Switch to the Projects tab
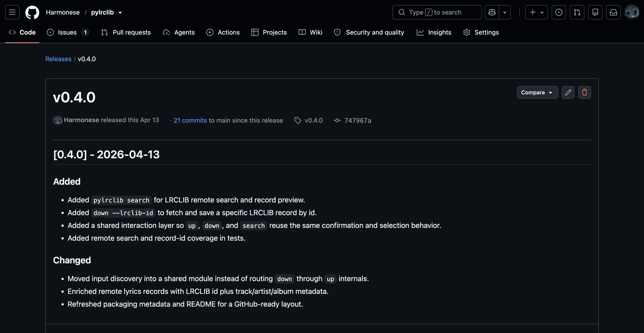This screenshot has height=333, width=644. (x=269, y=32)
